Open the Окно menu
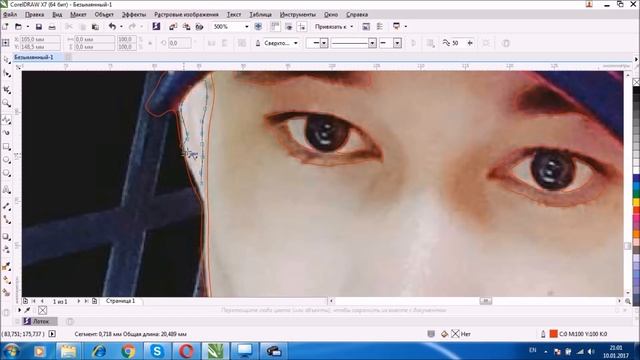Screen dimensions: 640x360 (331, 15)
